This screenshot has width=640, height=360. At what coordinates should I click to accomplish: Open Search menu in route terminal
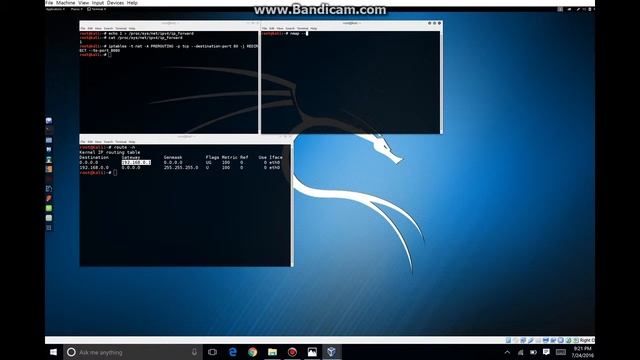[108, 142]
